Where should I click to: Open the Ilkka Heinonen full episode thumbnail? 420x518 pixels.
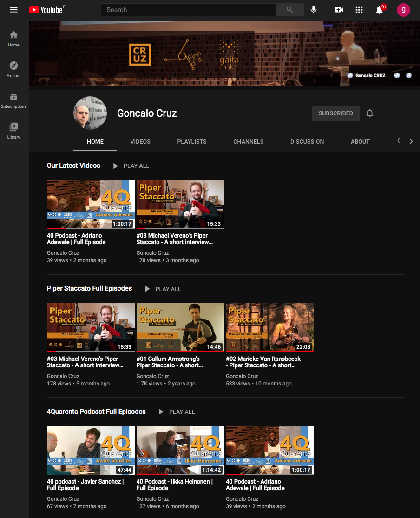coord(180,450)
